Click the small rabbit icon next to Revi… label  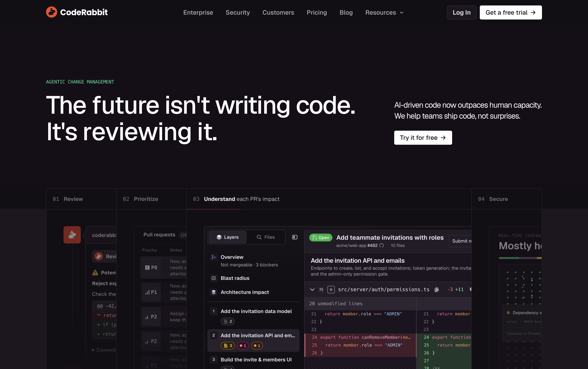(x=98, y=256)
